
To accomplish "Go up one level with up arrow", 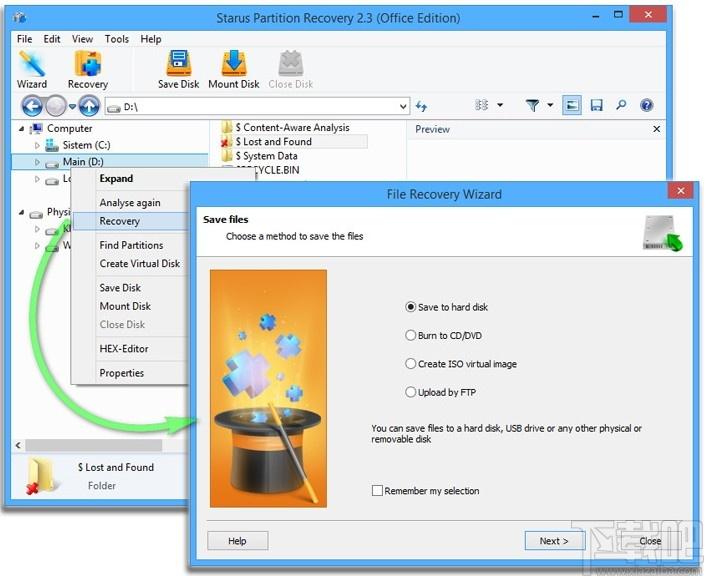I will [x=89, y=106].
